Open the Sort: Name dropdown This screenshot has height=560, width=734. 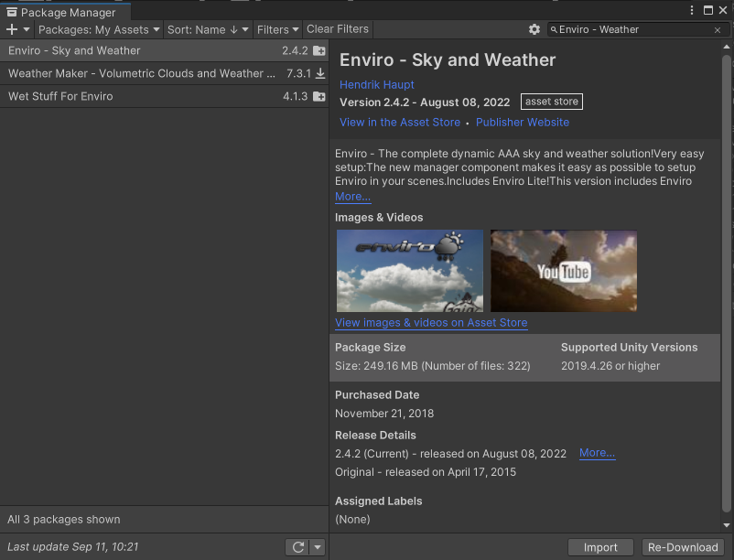pos(208,30)
